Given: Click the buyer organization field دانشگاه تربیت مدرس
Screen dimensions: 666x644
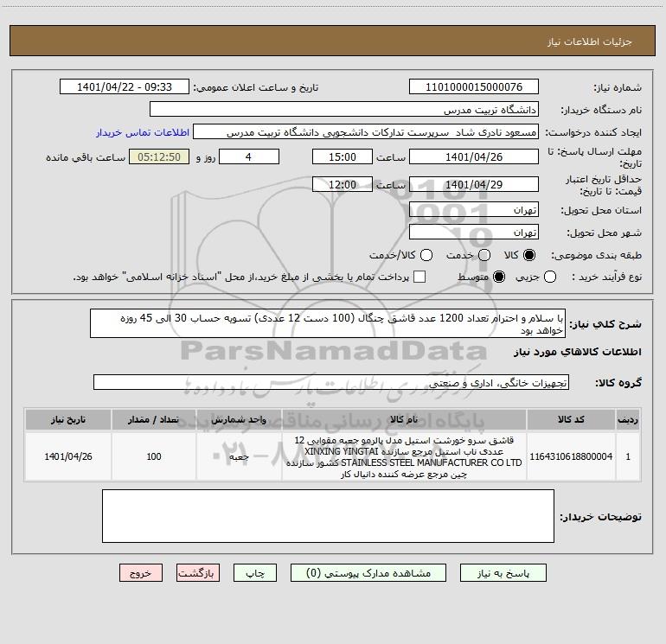Looking at the screenshot, I should point(344,110).
